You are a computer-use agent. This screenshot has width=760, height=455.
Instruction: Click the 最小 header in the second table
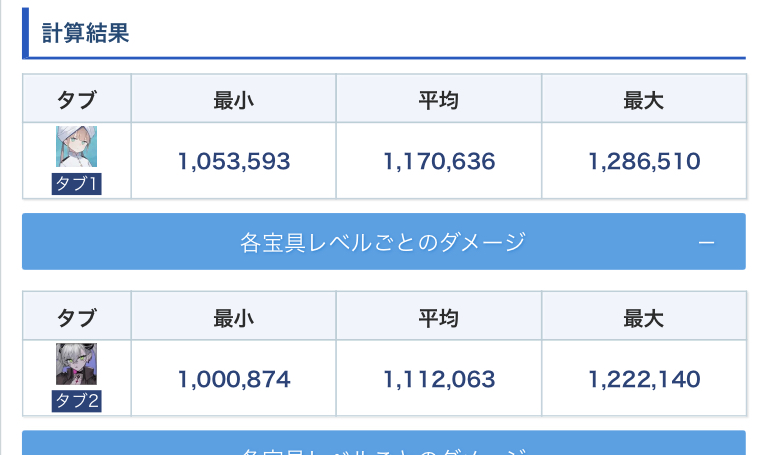(234, 318)
